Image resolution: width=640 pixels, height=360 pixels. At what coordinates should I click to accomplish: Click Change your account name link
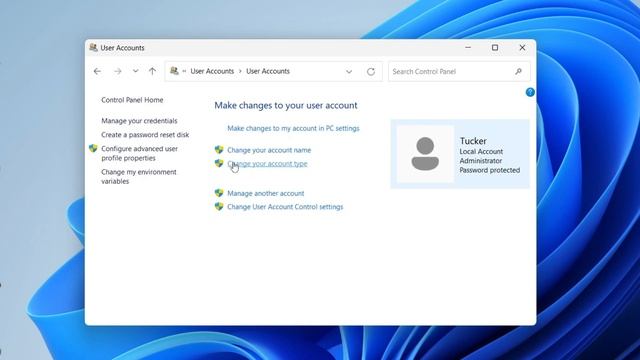click(269, 150)
